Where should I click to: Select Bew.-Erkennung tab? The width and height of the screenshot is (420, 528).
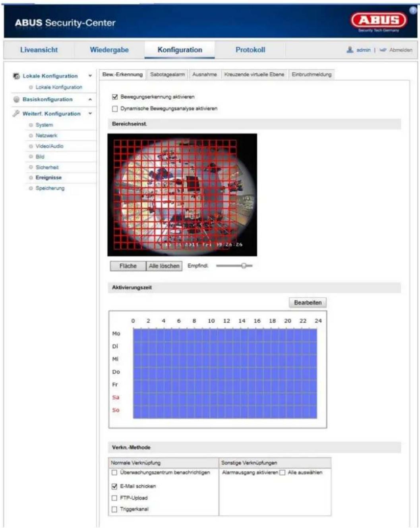pos(122,74)
